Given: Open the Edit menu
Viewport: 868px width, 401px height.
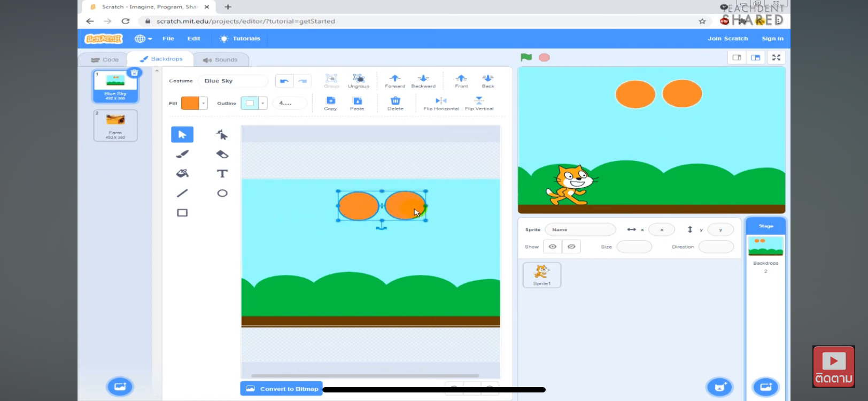Looking at the screenshot, I should (x=193, y=38).
